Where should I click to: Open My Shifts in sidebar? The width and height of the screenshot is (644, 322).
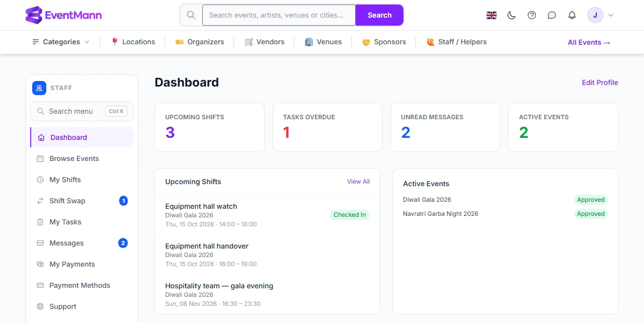pos(82,180)
